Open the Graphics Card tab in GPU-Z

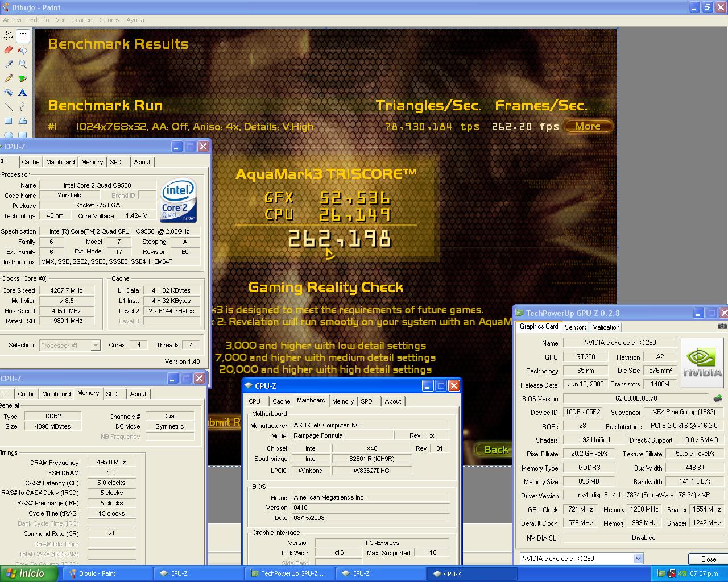(x=539, y=326)
